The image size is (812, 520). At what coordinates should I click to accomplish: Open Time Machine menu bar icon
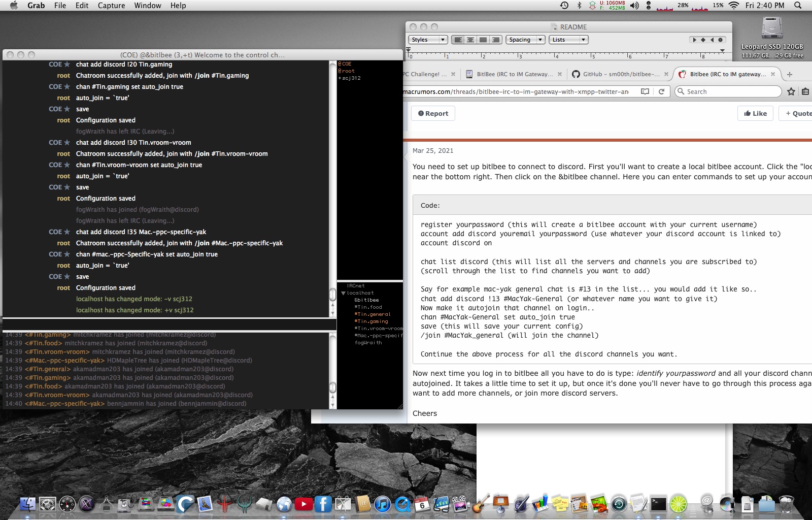tap(564, 6)
